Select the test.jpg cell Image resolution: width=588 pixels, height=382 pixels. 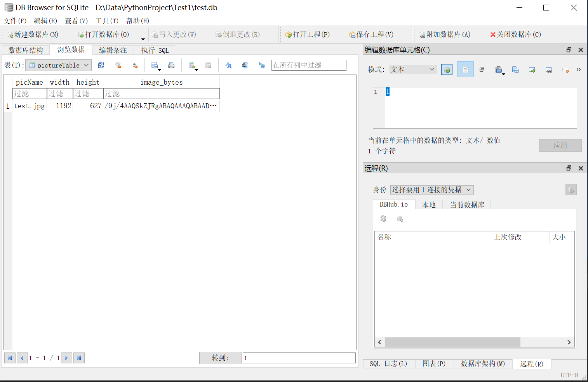(x=30, y=106)
